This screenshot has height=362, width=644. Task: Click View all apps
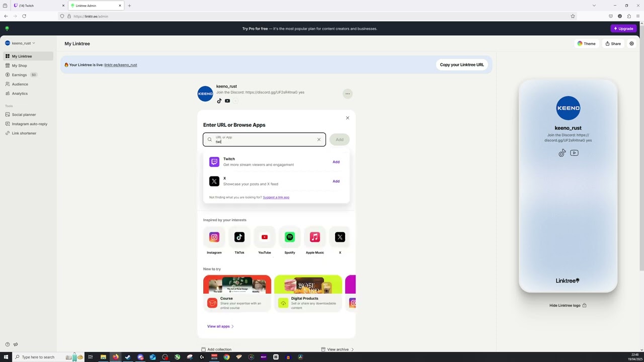220,326
